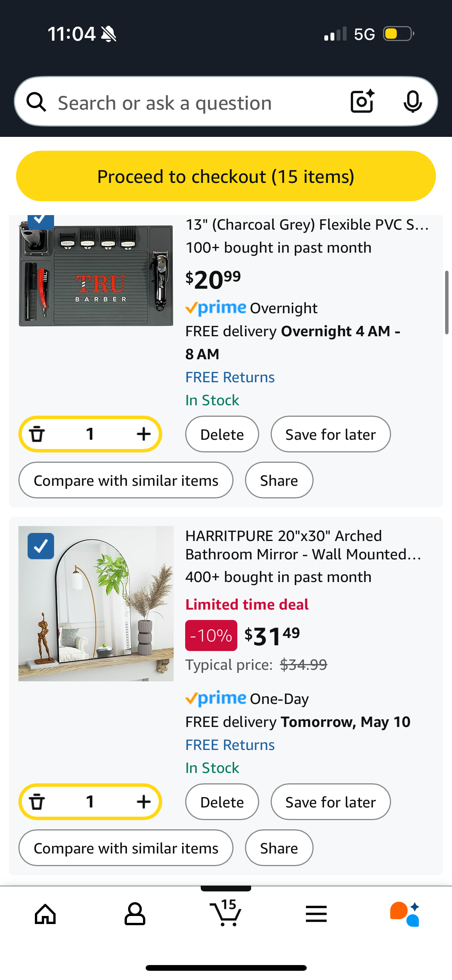Open the Rufus AI assistant icon
This screenshot has width=452, height=980.
(405, 914)
